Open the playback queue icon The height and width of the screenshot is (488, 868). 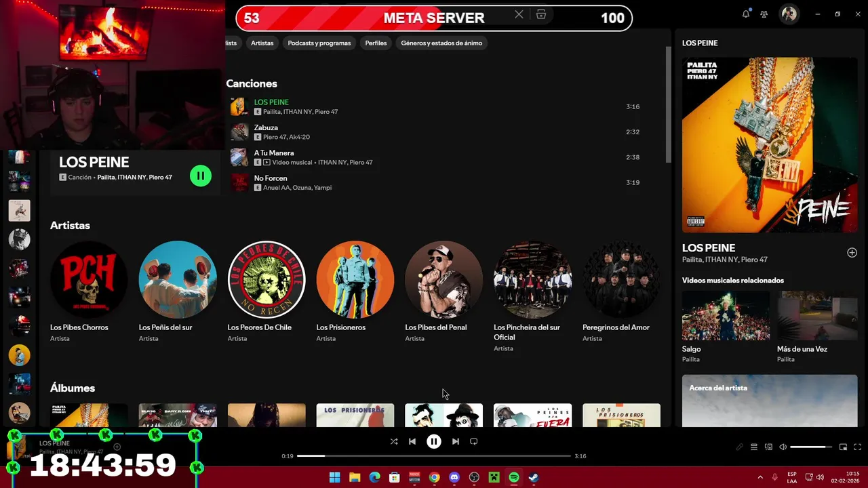754,447
